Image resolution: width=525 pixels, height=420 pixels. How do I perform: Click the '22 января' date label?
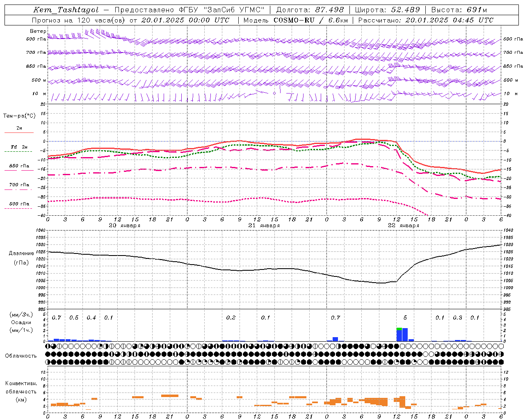click(404, 226)
